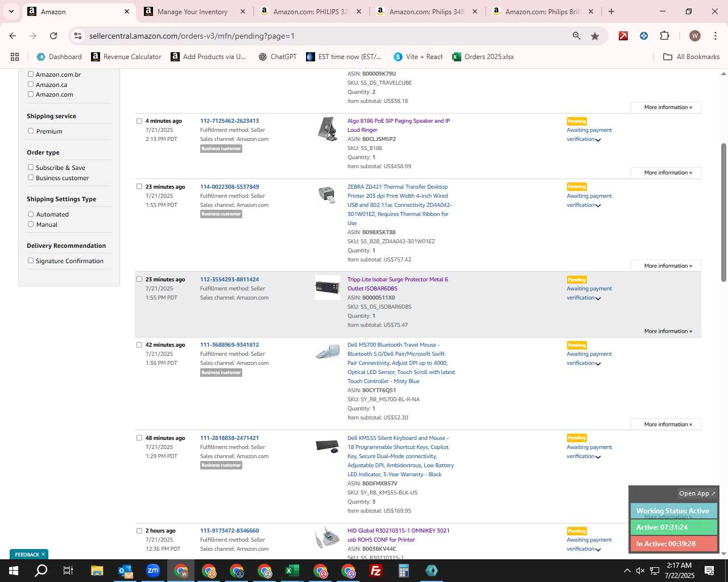Select the Premium shipping service radio
Screen dimensions: 728x582
click(x=31, y=131)
